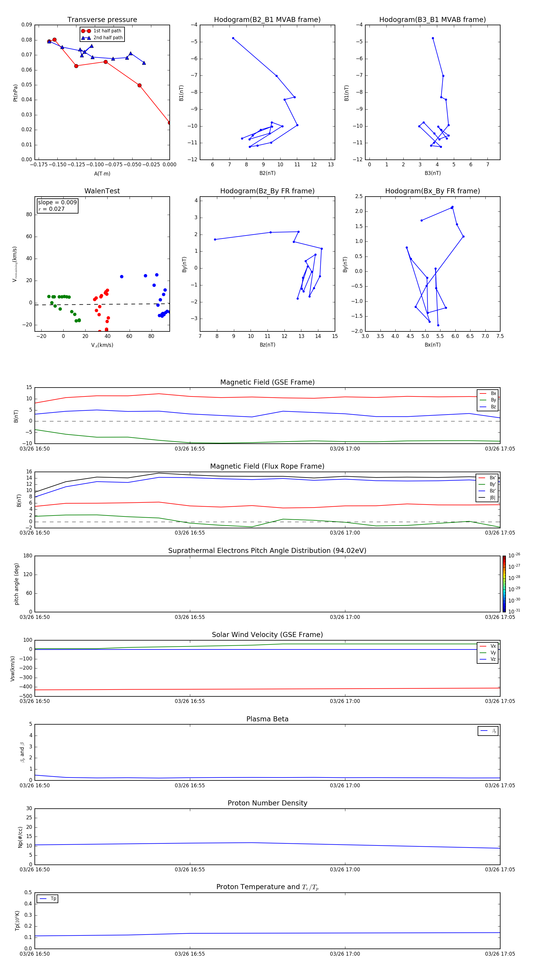
Task: Click the Suprathermal Electrons Pitch Angle Distribution title
Action: [x=267, y=551]
